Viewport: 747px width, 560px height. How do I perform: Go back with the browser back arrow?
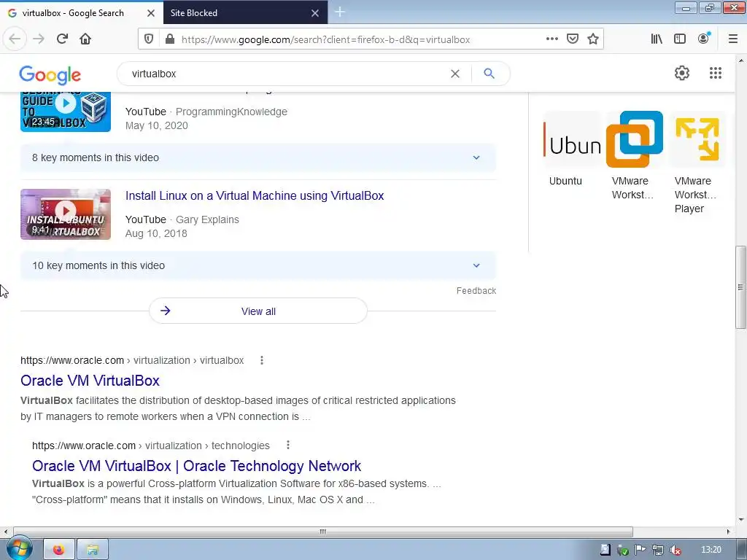[15, 39]
